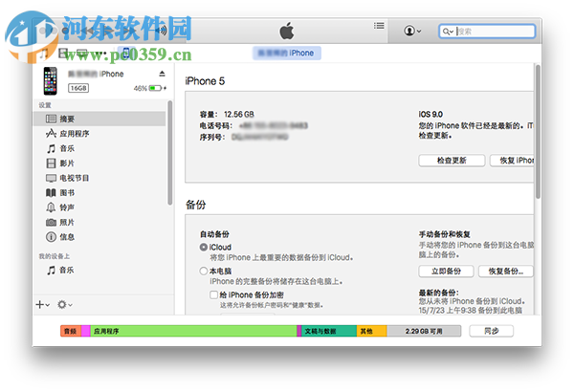
Task: Open the Up Next list icon
Action: coord(379,26)
